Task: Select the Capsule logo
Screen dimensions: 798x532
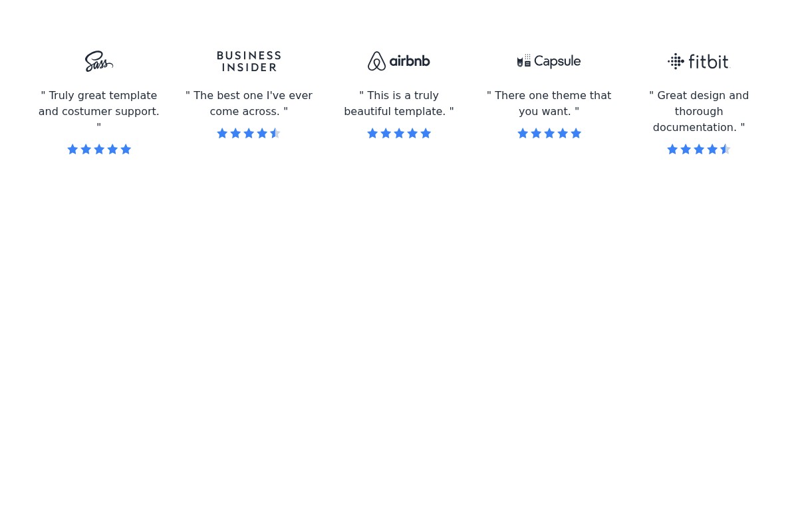Action: pos(549,61)
